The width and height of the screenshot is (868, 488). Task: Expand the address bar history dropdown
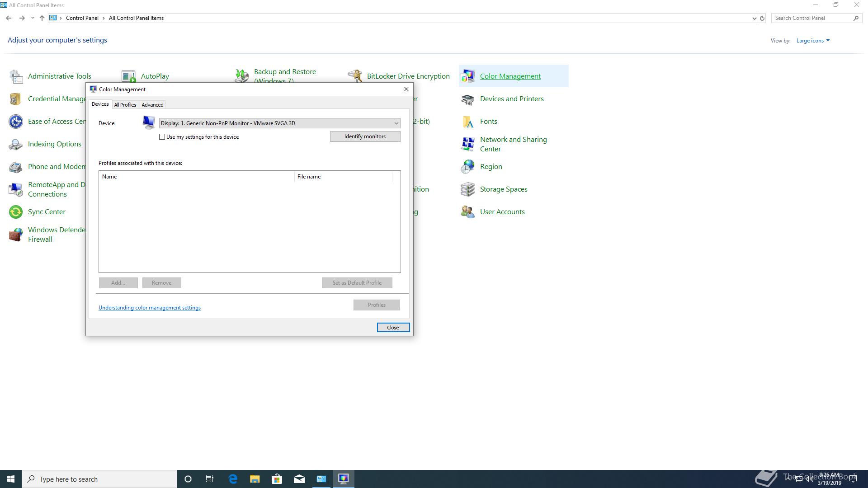coord(754,19)
